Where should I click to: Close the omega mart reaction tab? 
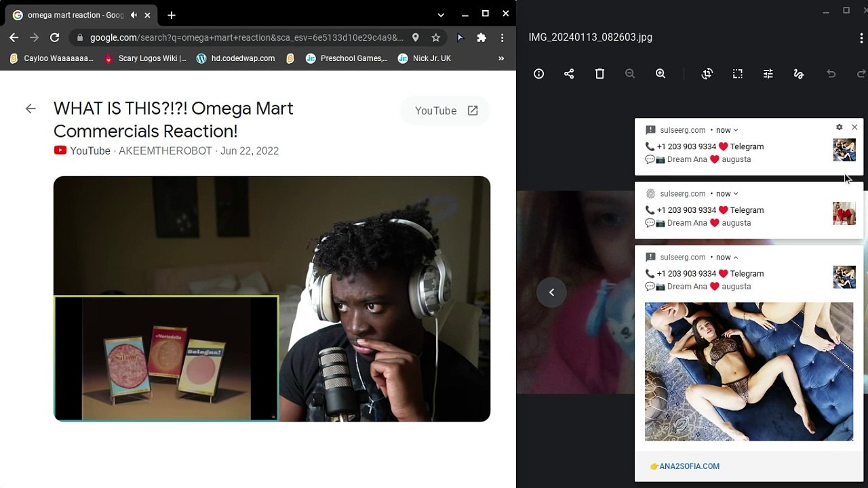(x=147, y=15)
